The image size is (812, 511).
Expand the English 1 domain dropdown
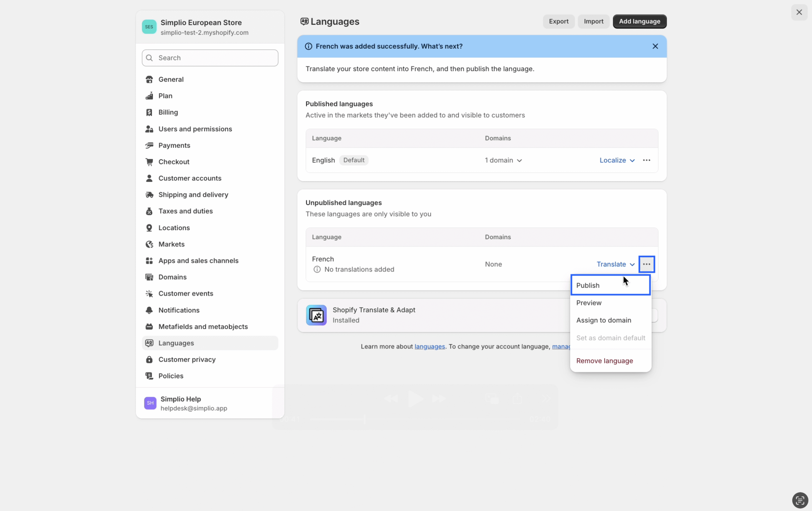tap(503, 160)
